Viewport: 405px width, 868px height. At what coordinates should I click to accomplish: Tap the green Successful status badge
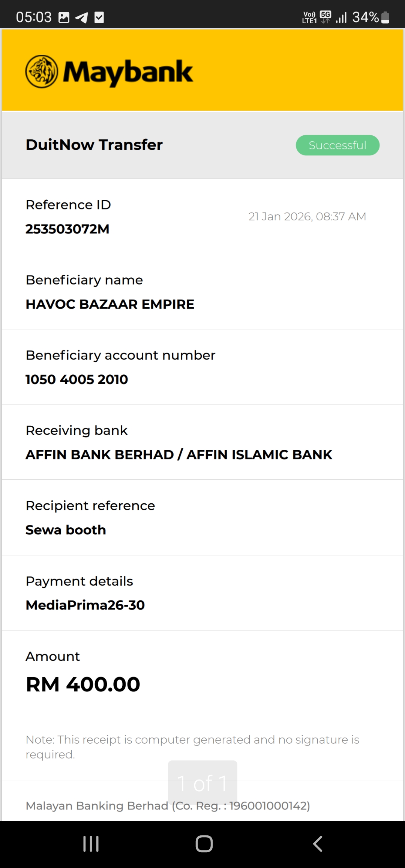[337, 145]
